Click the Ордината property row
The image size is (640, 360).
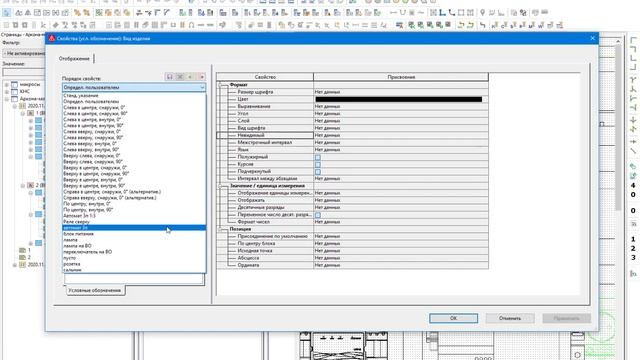click(353, 265)
